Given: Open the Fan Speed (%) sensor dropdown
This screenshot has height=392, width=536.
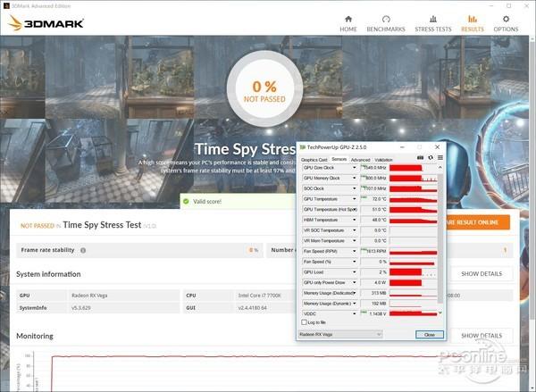Looking at the screenshot, I should [x=354, y=262].
